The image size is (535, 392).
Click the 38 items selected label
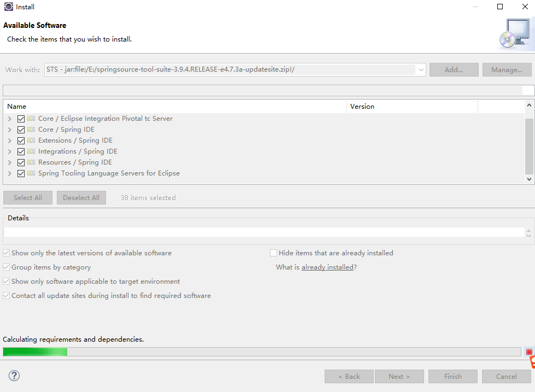coord(148,198)
